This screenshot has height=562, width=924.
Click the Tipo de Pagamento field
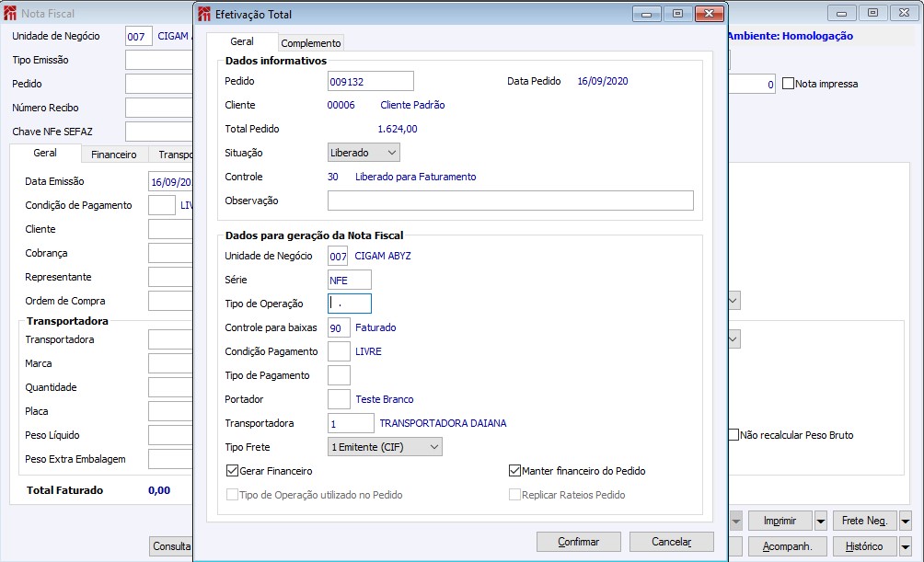[x=339, y=375]
